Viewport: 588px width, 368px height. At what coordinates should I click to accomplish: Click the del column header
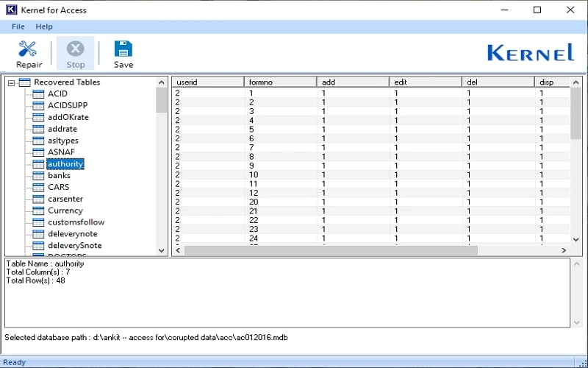pyautogui.click(x=499, y=82)
